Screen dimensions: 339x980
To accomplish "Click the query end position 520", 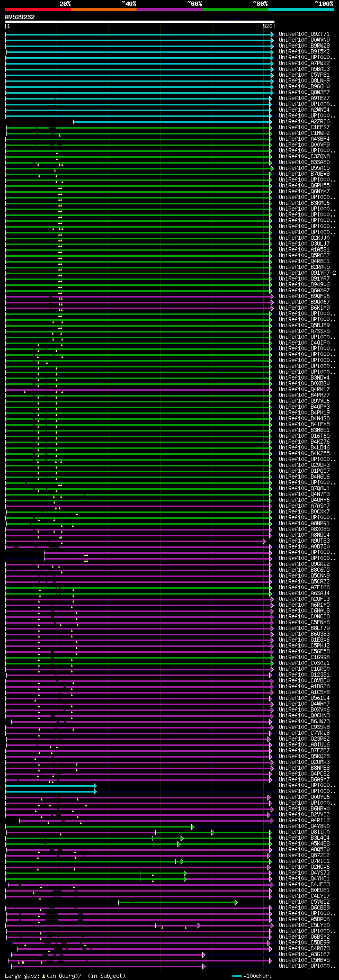I will 267,26.
